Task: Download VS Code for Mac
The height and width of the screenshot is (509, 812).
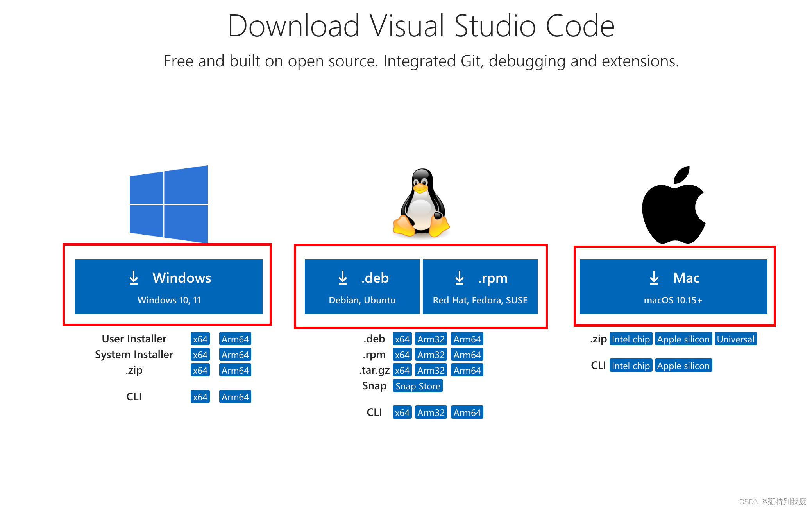Action: point(674,287)
